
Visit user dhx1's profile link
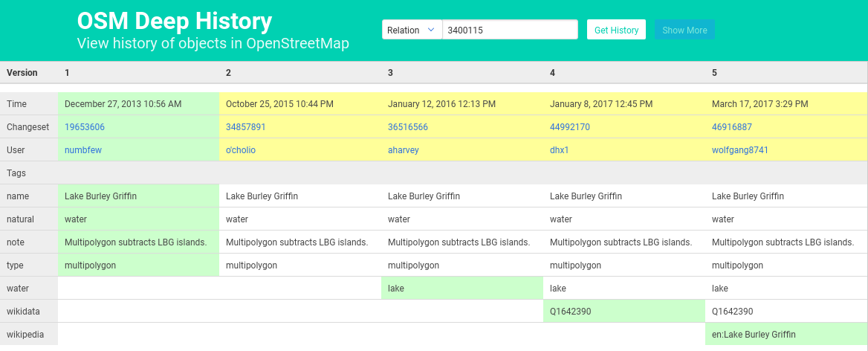point(559,150)
